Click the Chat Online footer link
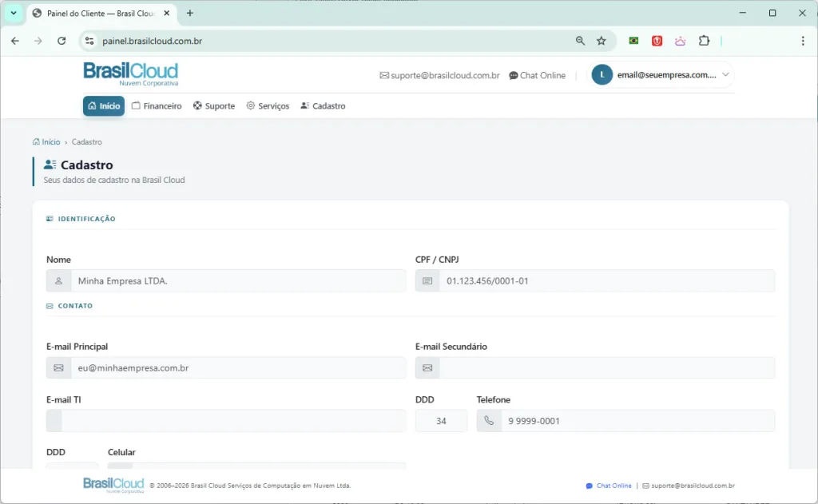This screenshot has height=504, width=818. tap(613, 485)
